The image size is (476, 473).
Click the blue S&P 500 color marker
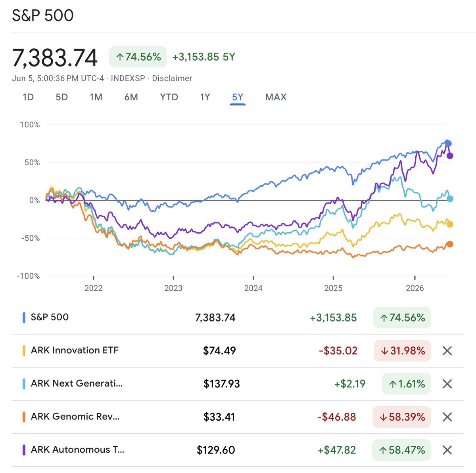pyautogui.click(x=24, y=318)
